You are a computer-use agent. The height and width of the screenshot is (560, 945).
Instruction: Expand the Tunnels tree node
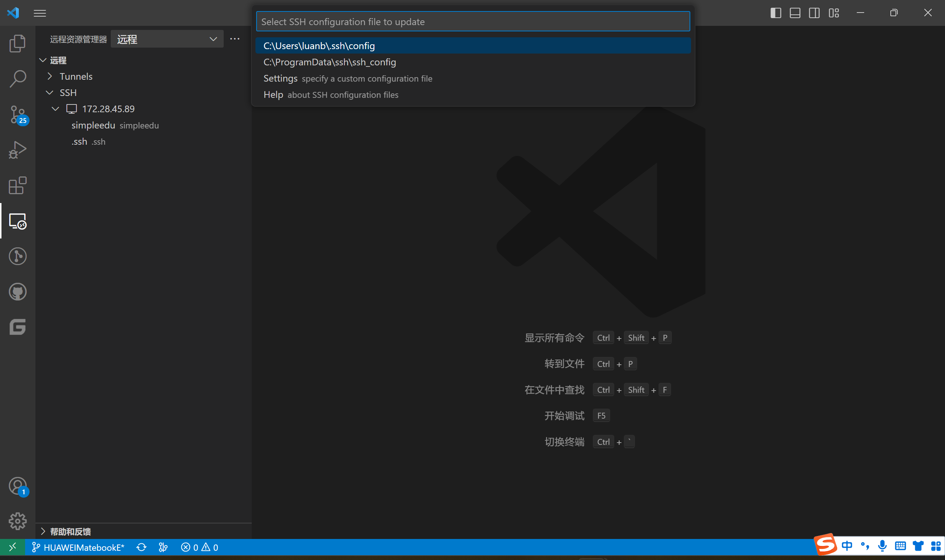coord(143,77)
